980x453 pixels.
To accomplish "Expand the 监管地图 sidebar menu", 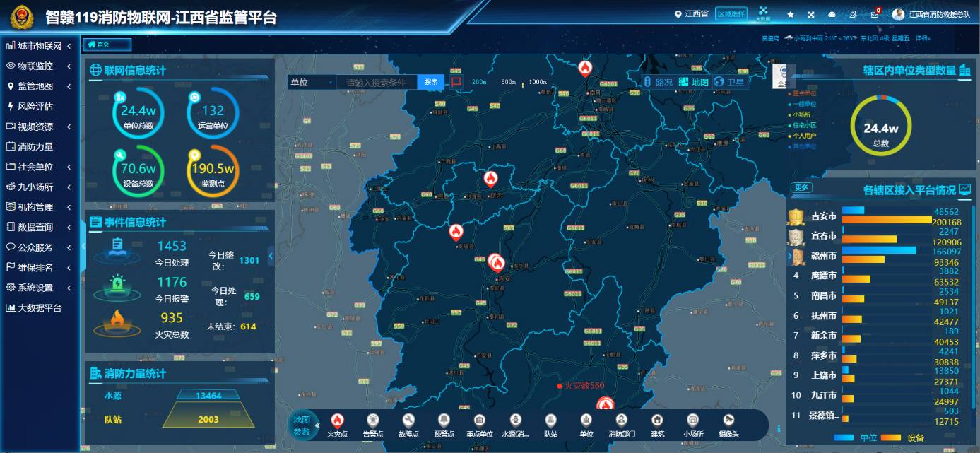I will 40,86.
